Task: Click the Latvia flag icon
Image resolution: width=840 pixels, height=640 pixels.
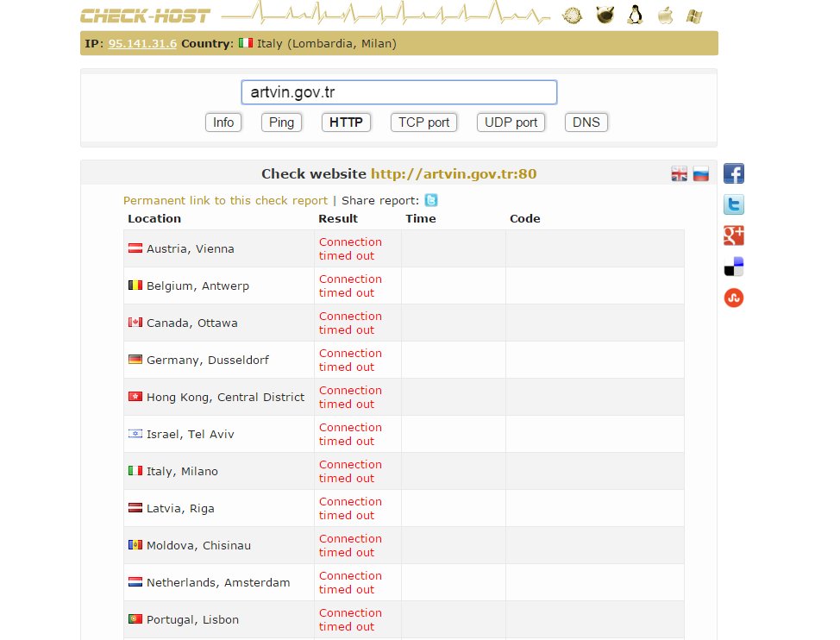Action: pos(135,507)
